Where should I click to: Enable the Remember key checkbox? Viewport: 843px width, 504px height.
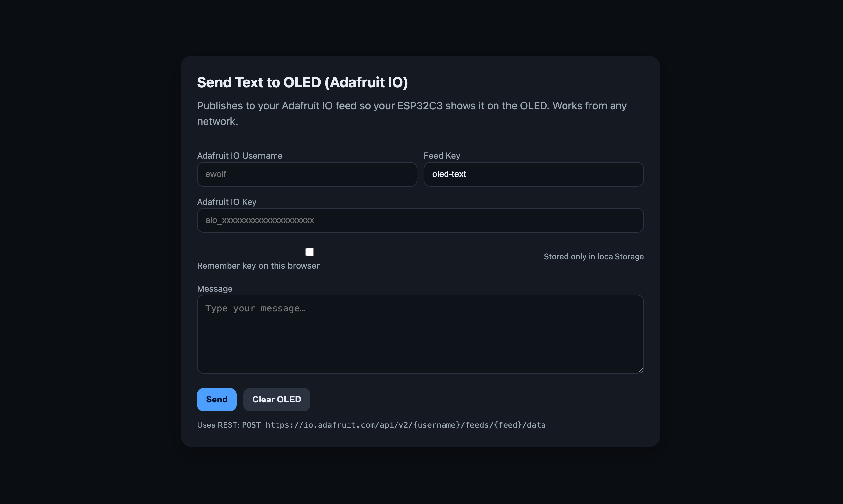coord(309,252)
